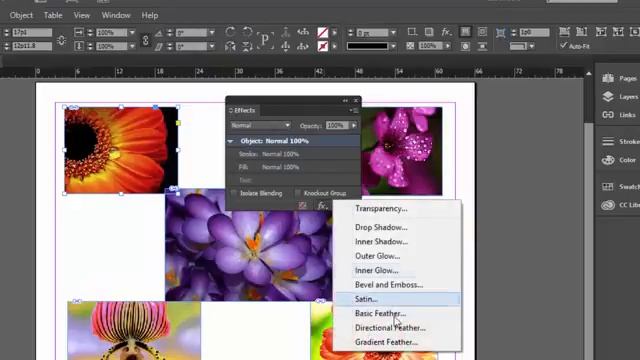
Task: Choose Drop Shadow... from the effects menu
Action: tap(381, 227)
